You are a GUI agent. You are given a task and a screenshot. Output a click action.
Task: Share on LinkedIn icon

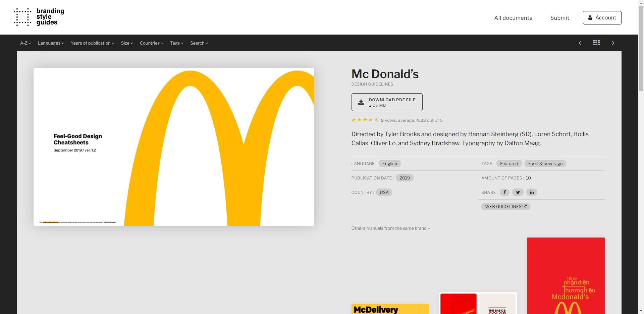532,192
